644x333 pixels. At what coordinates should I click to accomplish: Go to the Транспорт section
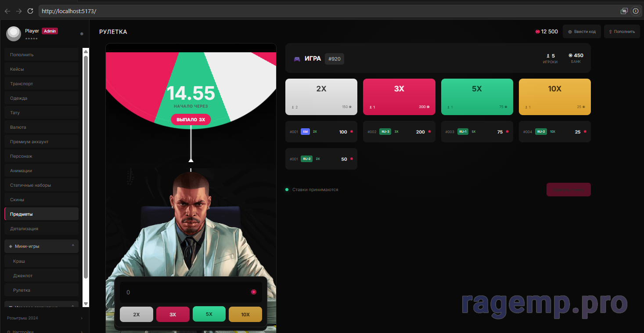[41, 84]
